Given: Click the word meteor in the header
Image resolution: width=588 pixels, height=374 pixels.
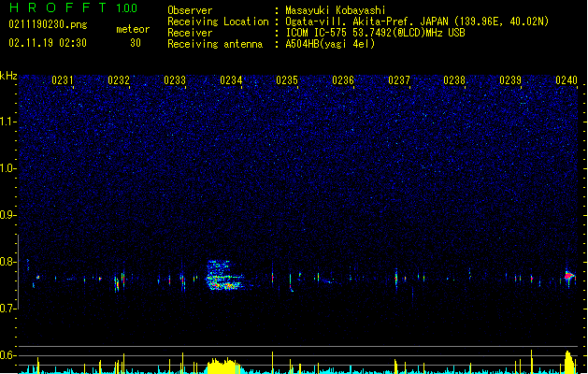Looking at the screenshot, I should pos(133,29).
